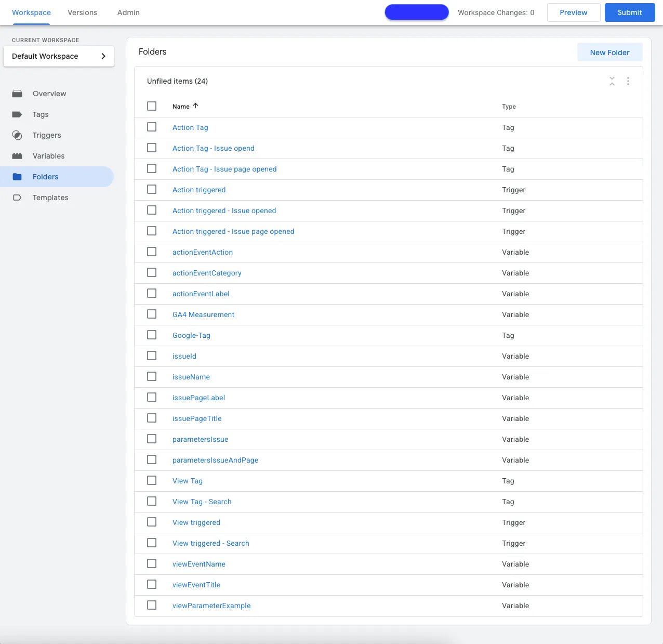Image resolution: width=663 pixels, height=644 pixels.
Task: Open the viewEventName variable link
Action: [x=199, y=564]
